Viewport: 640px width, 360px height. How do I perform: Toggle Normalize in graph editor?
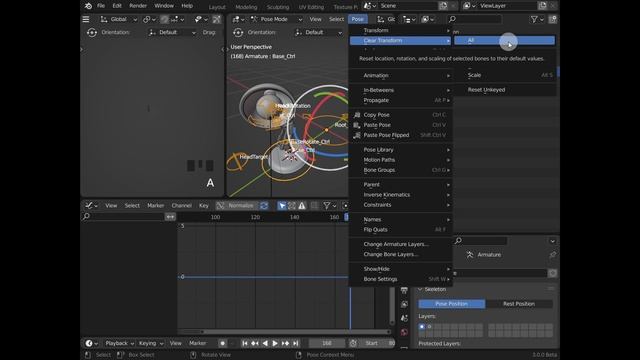coord(237,206)
